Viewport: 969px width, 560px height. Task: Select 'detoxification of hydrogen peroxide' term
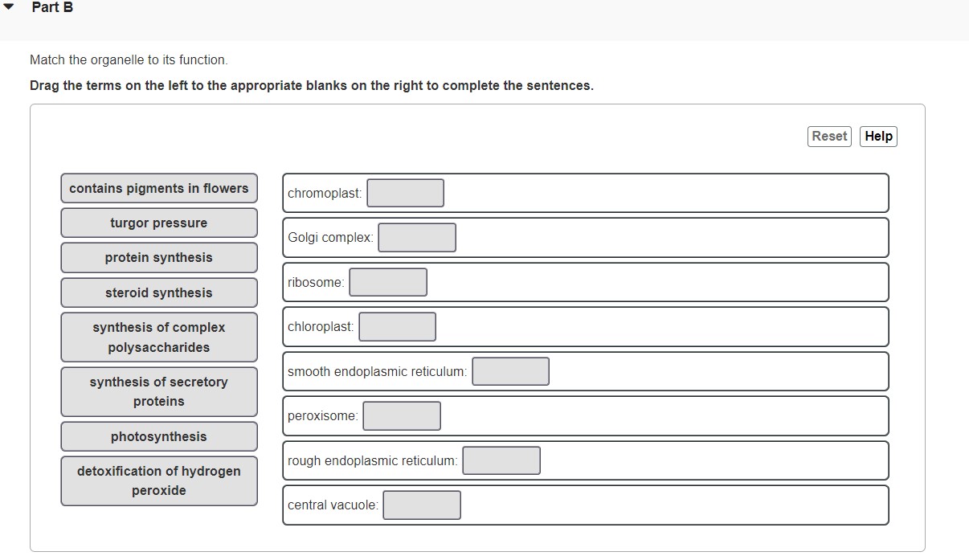coord(158,480)
